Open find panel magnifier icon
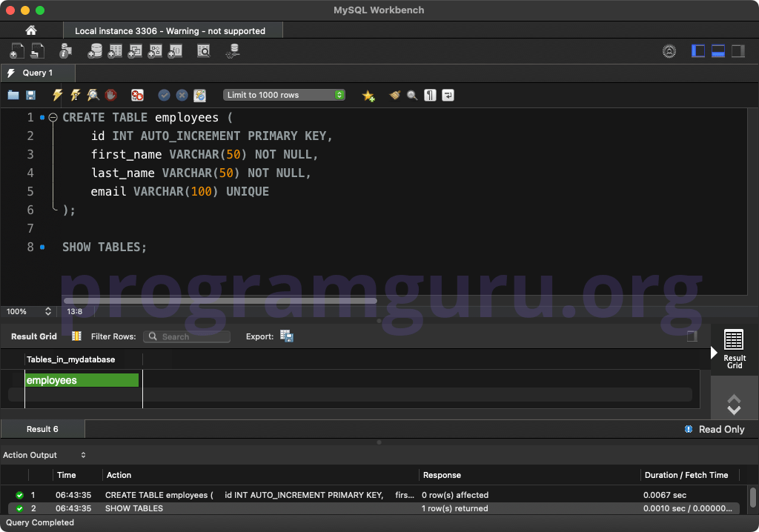 (412, 96)
